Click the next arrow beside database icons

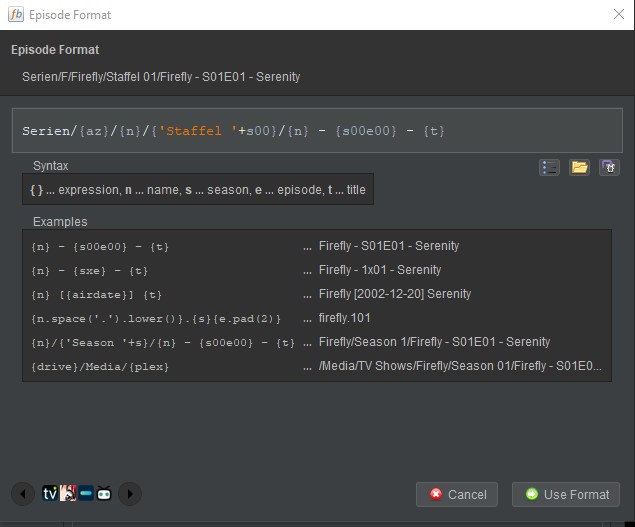click(x=130, y=494)
